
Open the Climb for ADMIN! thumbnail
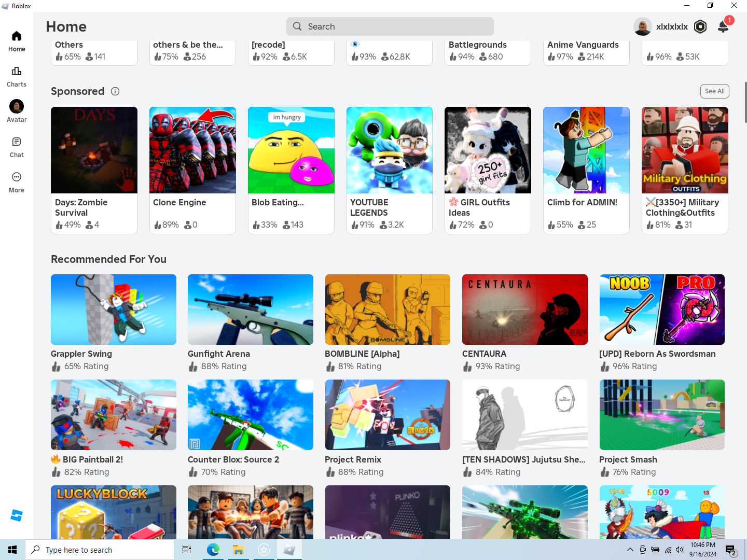pos(586,150)
